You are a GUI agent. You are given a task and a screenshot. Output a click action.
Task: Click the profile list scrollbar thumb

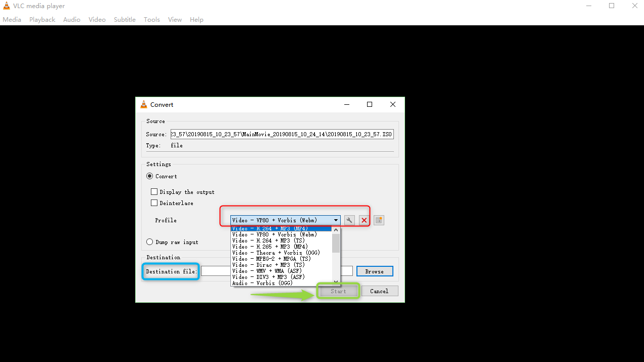coord(336,243)
